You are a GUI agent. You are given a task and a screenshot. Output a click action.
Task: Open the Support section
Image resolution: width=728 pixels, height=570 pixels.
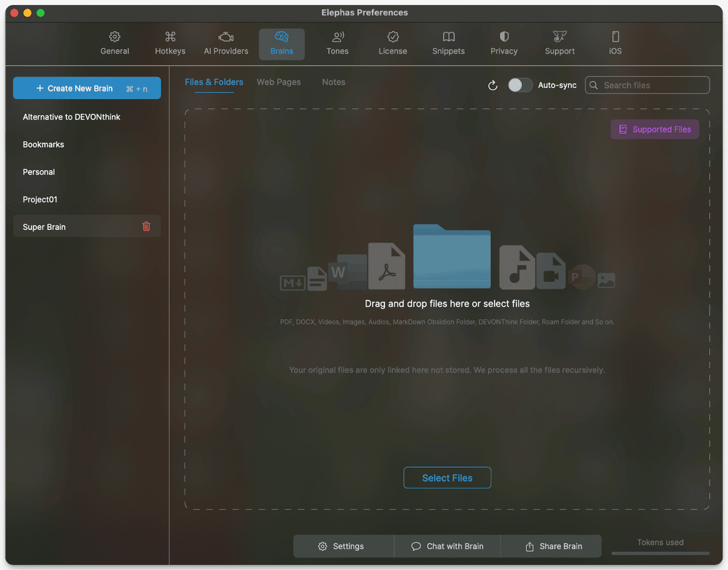560,43
